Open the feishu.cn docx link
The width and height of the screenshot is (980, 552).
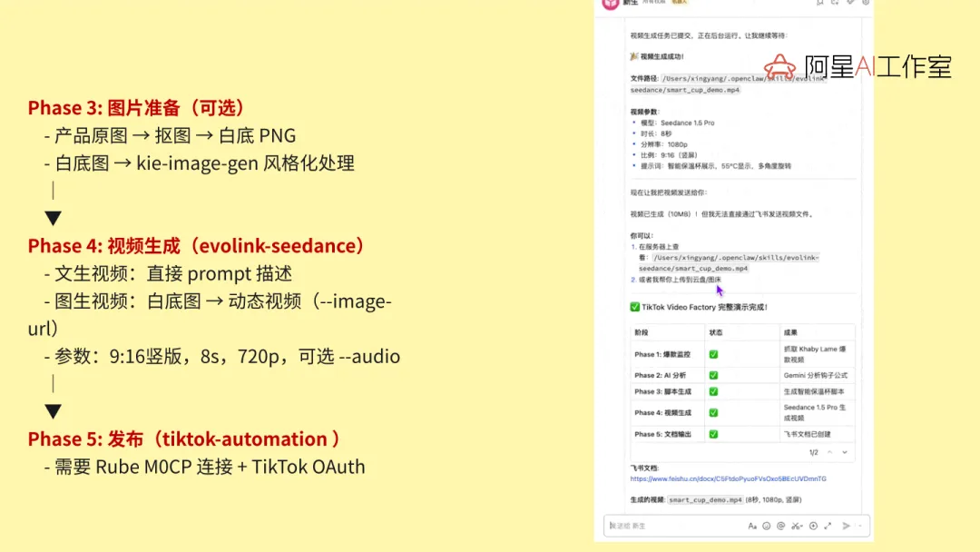pos(728,478)
